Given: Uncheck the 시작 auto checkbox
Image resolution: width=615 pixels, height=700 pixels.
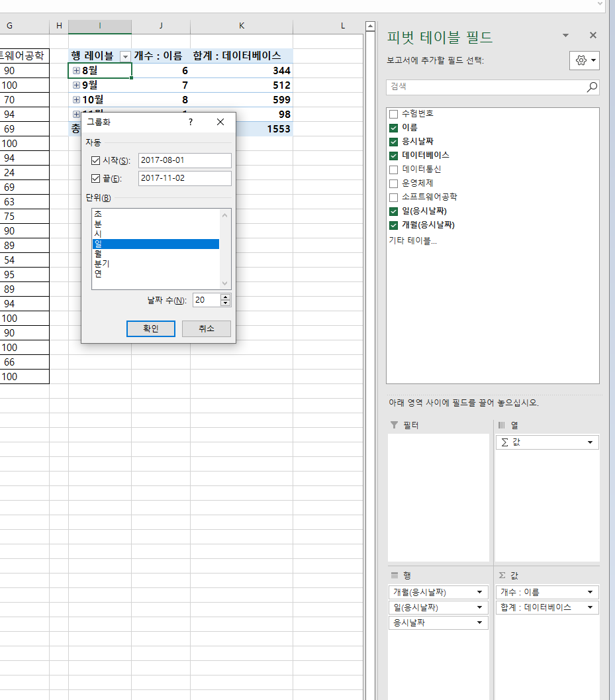Looking at the screenshot, I should 95,160.
